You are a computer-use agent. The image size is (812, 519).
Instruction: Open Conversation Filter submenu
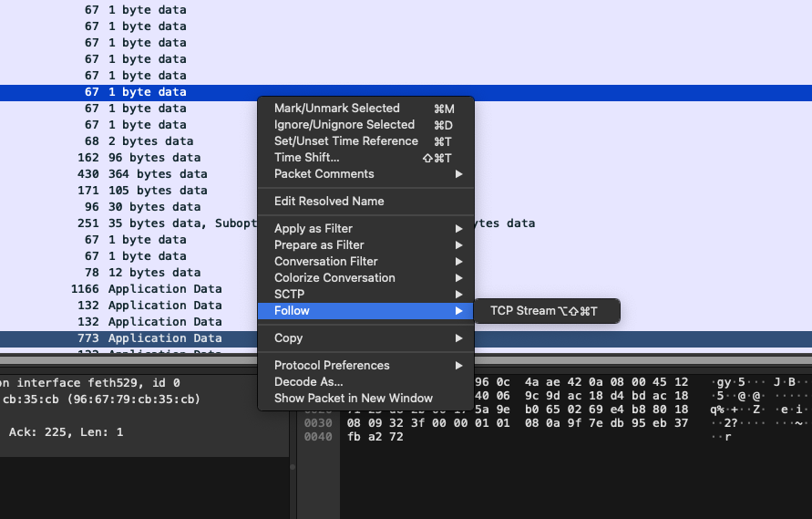tap(326, 262)
